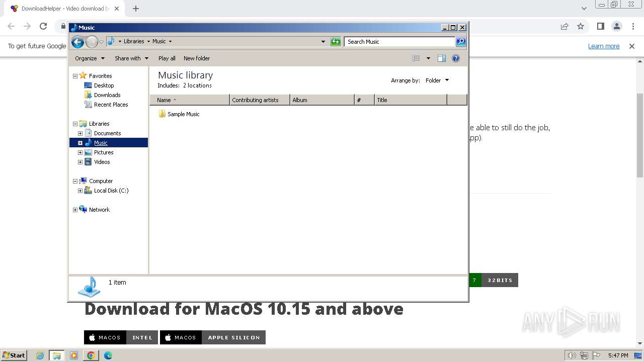
Task: Open the Learn more link
Action: pyautogui.click(x=604, y=46)
